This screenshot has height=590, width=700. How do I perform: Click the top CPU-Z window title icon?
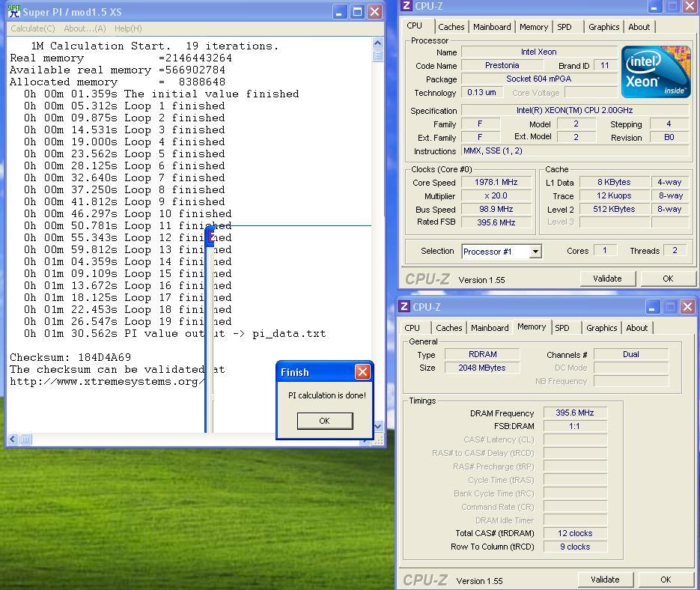click(x=407, y=6)
